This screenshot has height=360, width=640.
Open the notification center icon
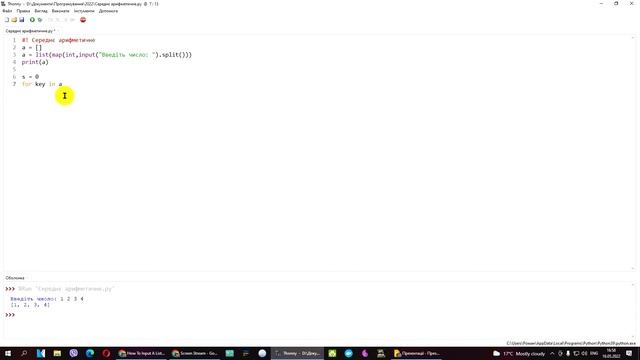coord(629,353)
